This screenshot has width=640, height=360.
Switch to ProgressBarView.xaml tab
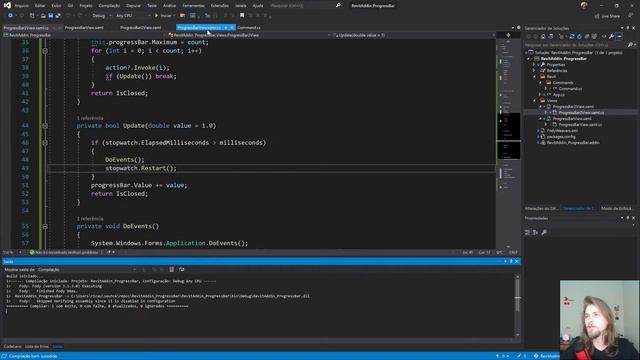click(84, 28)
